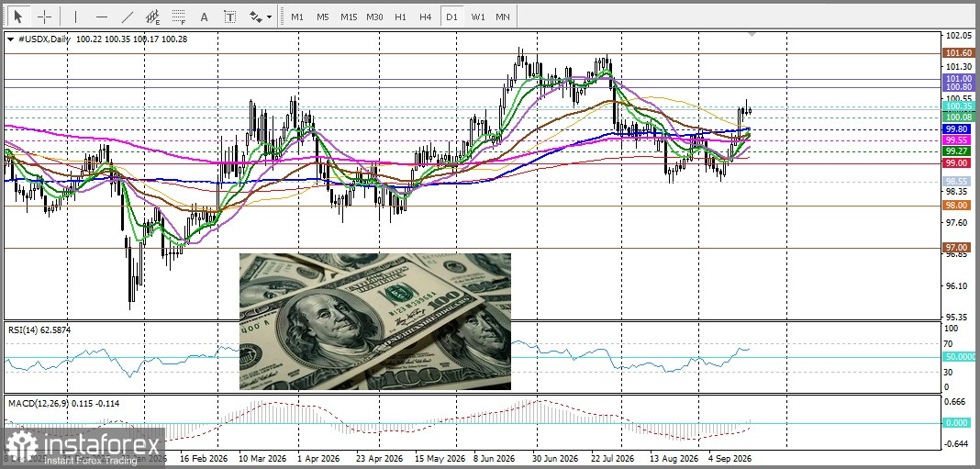Choose the horizontal line drawing tool
This screenshot has height=469, width=980.
coord(102,17)
